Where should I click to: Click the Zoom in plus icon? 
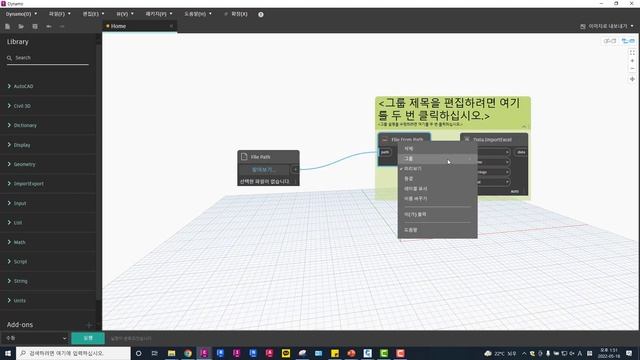632,61
